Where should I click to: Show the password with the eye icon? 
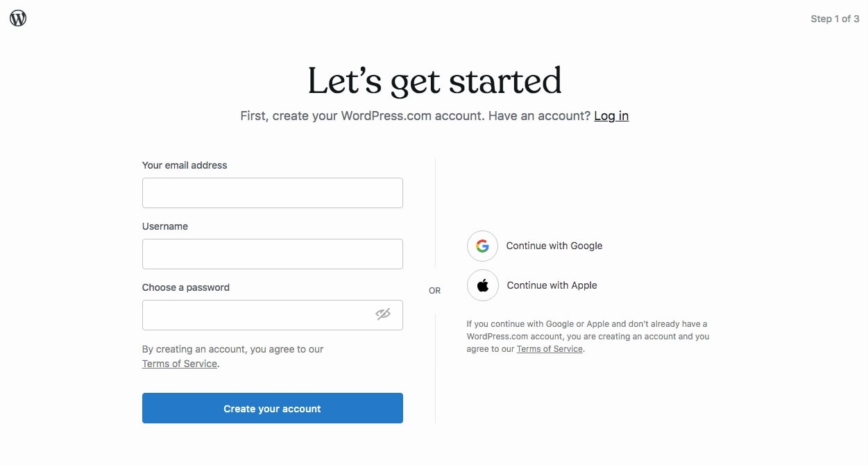(x=383, y=314)
